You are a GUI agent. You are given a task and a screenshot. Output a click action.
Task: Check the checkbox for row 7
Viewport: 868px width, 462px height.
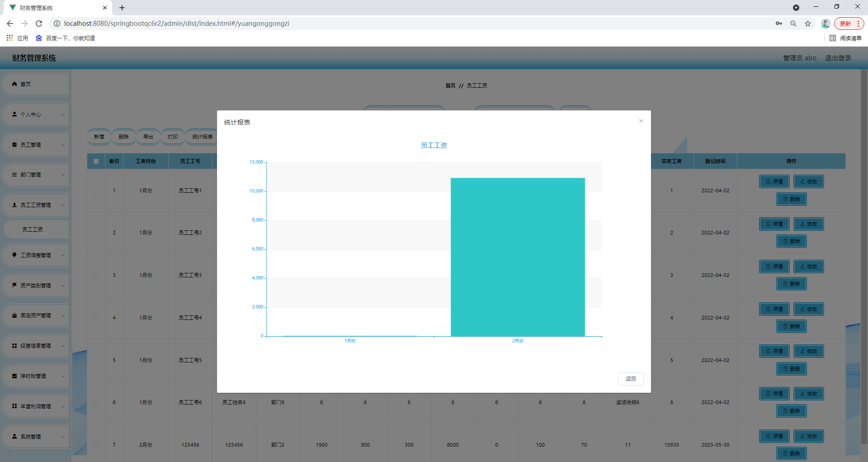[95, 445]
